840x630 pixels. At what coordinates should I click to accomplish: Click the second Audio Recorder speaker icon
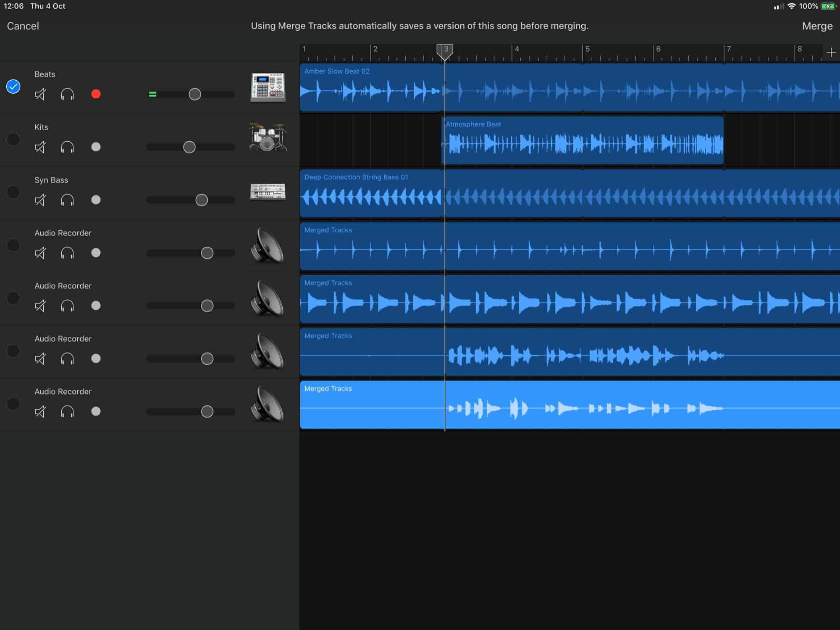[x=268, y=298]
